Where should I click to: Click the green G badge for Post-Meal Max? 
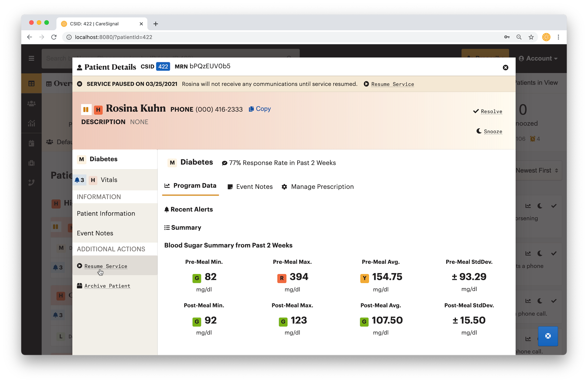click(283, 322)
